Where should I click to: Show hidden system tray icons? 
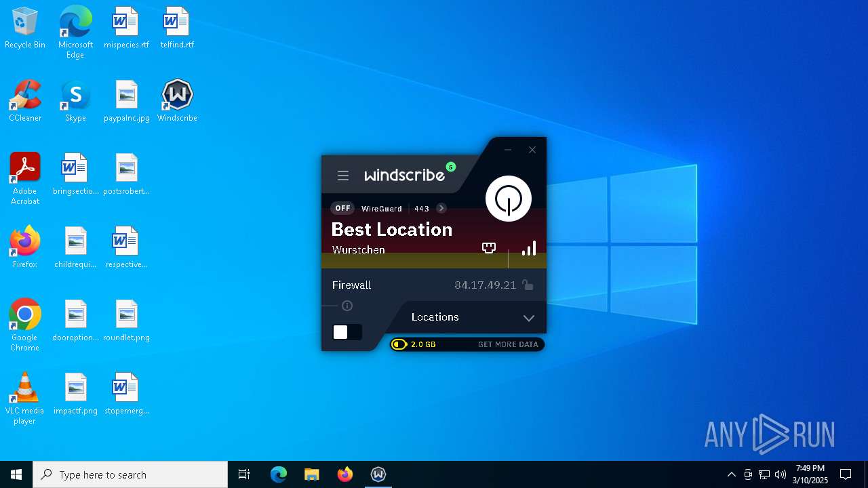[x=731, y=474]
